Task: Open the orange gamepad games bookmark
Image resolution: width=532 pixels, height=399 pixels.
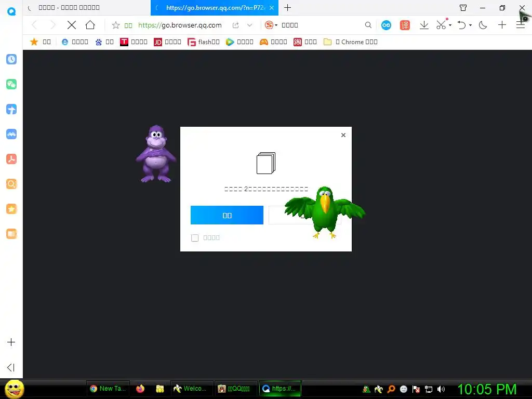Action: (273, 42)
